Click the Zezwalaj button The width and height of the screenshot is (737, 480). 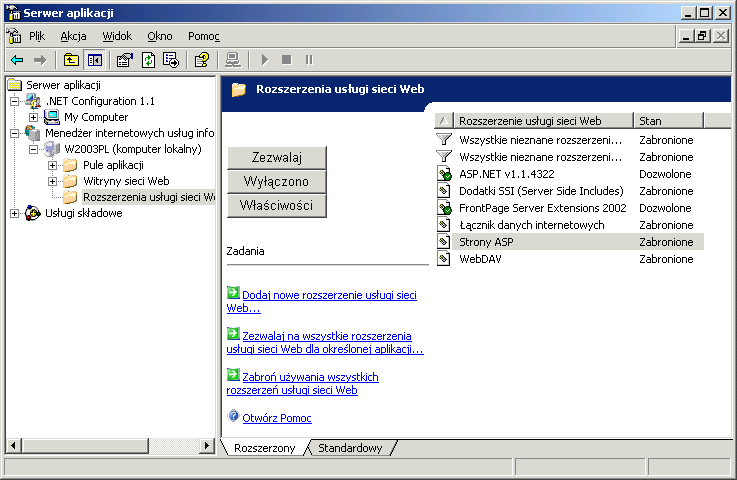(x=276, y=157)
